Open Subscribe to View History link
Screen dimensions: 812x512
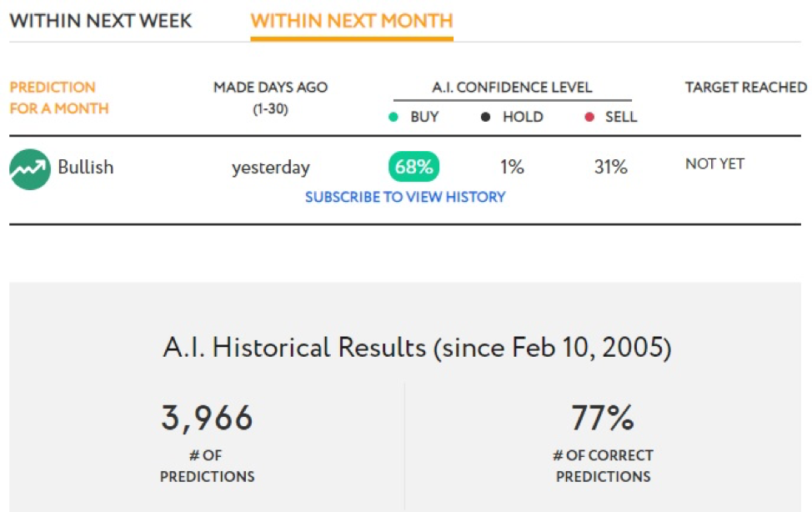pos(405,197)
